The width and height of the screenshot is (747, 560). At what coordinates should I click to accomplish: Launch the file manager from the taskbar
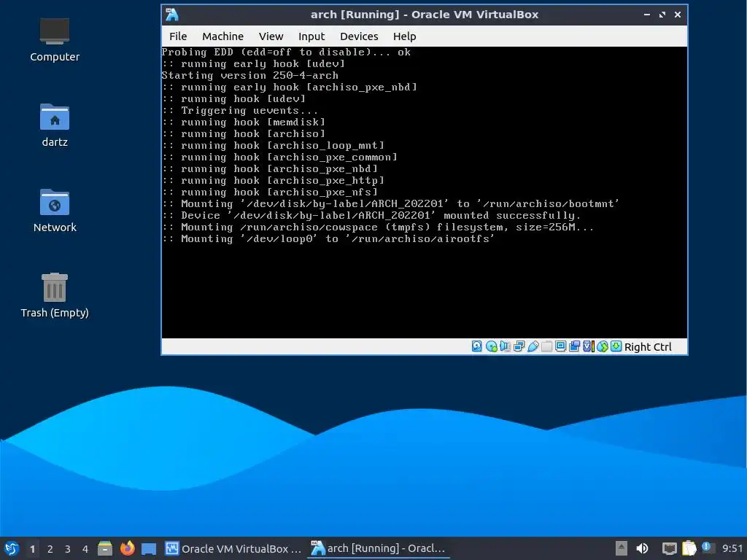[105, 548]
